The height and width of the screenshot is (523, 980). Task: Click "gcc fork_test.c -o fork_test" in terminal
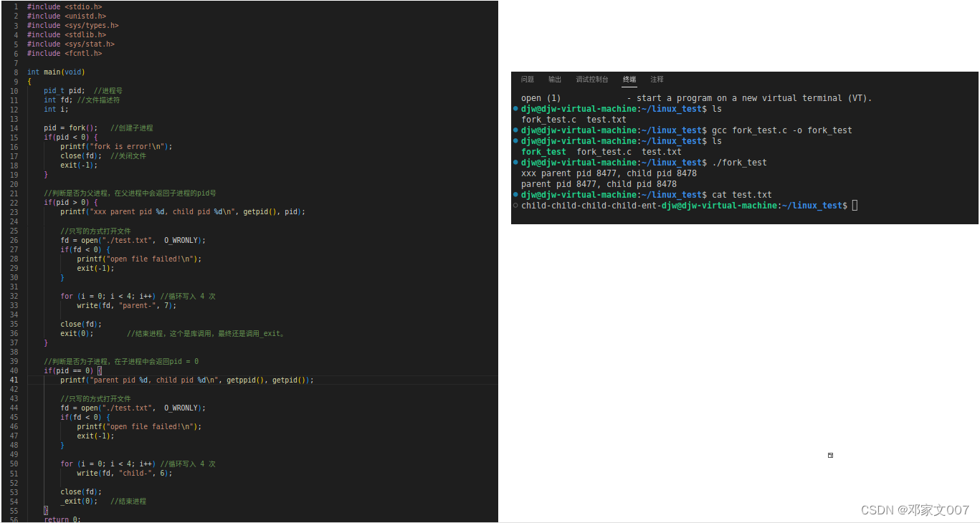click(x=782, y=130)
